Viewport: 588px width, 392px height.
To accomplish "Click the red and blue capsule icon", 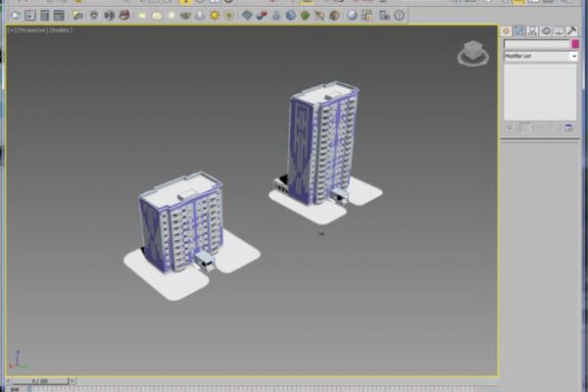I will click(262, 16).
